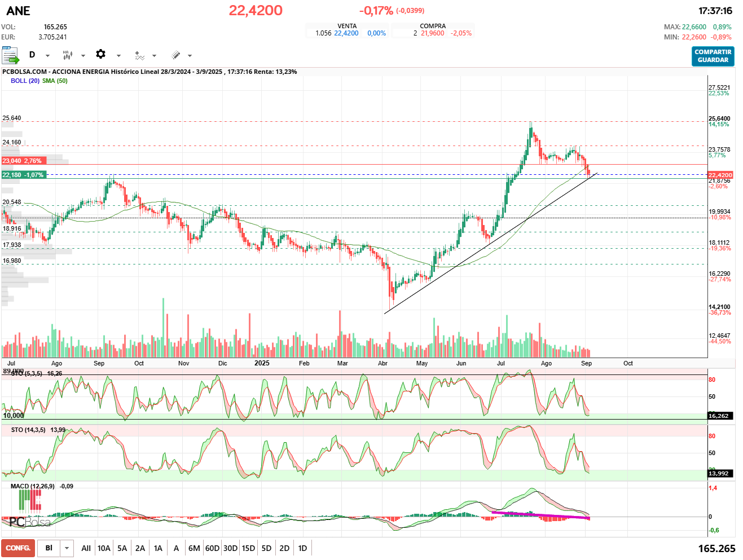Click the 17,938 level label
The width and height of the screenshot is (743, 560).
pos(12,245)
